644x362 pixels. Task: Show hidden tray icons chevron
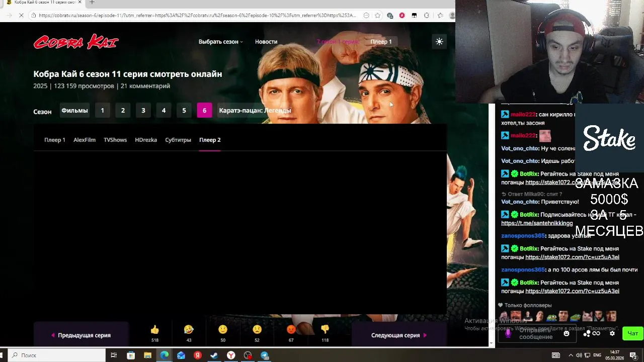tap(571, 355)
